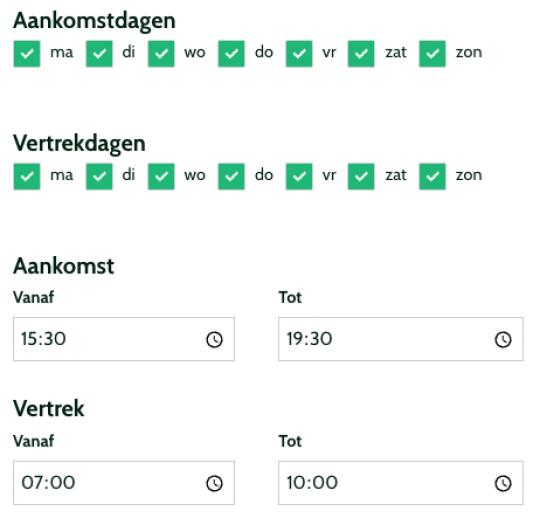This screenshot has height=518, width=540.
Task: Toggle 'di' departure day checkbox
Action: click(x=99, y=177)
